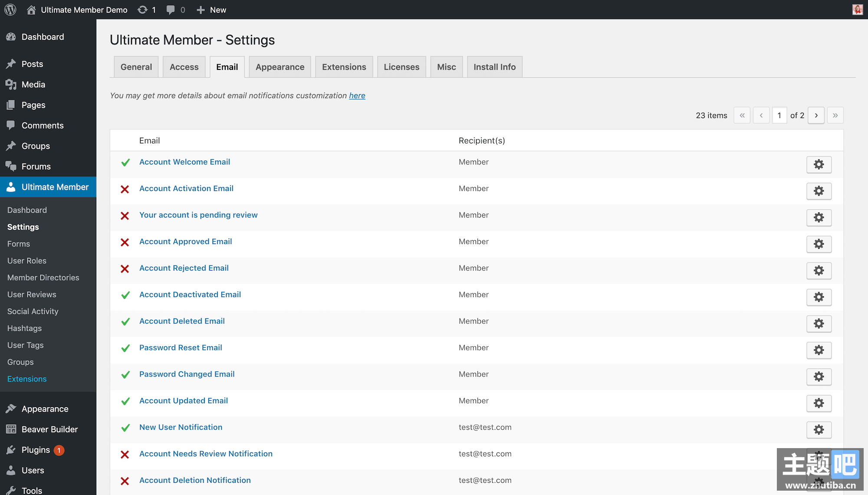View comments bubble in admin bar
The height and width of the screenshot is (495, 868).
click(x=176, y=10)
